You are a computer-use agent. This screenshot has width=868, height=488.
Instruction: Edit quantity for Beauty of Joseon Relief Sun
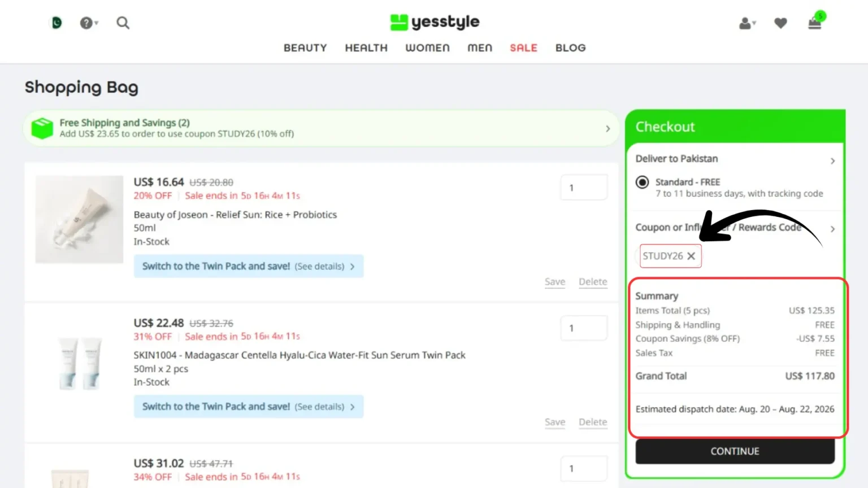pos(584,188)
